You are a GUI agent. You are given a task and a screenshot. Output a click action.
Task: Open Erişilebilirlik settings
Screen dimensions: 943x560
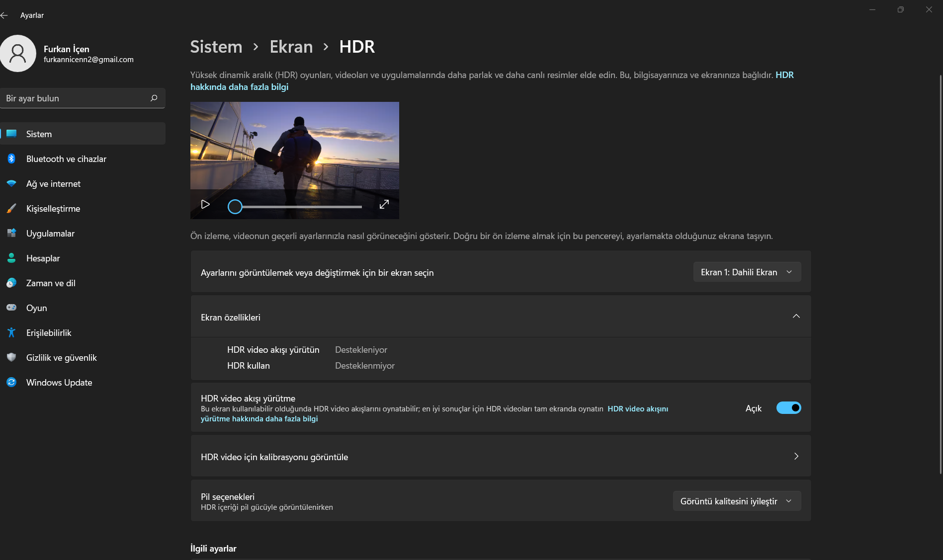(x=83, y=332)
